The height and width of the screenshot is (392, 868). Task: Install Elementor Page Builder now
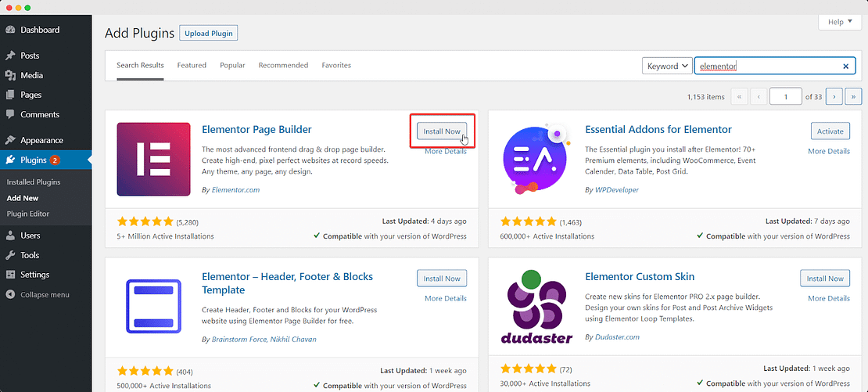[442, 131]
